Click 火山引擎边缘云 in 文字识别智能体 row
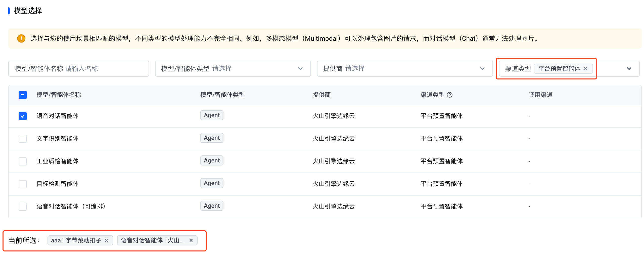This screenshot has width=644, height=256. [x=334, y=139]
